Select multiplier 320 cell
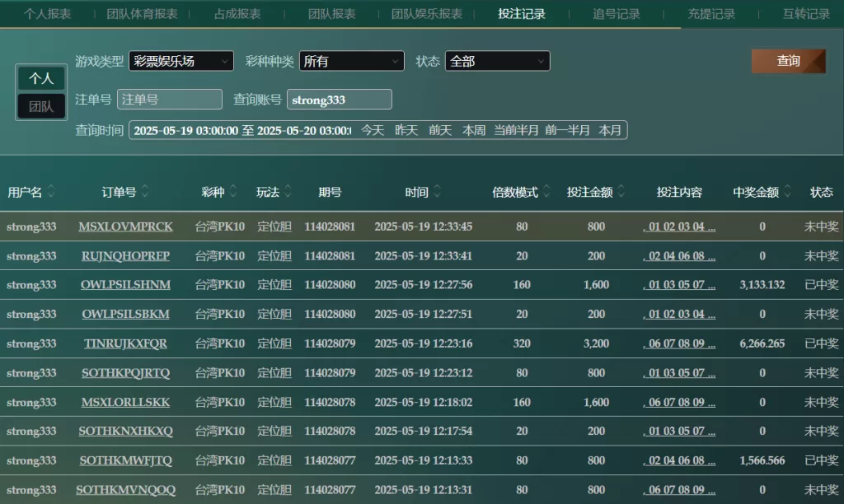 coord(522,343)
